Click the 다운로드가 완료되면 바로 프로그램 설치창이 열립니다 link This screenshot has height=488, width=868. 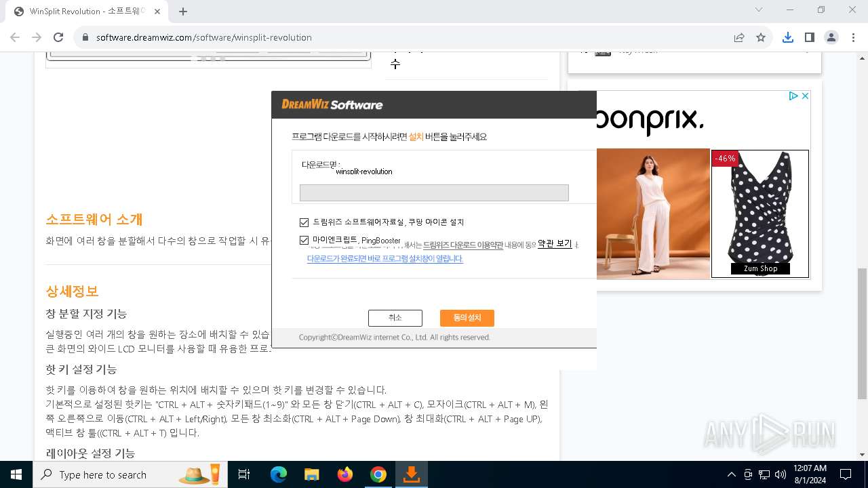pyautogui.click(x=385, y=259)
